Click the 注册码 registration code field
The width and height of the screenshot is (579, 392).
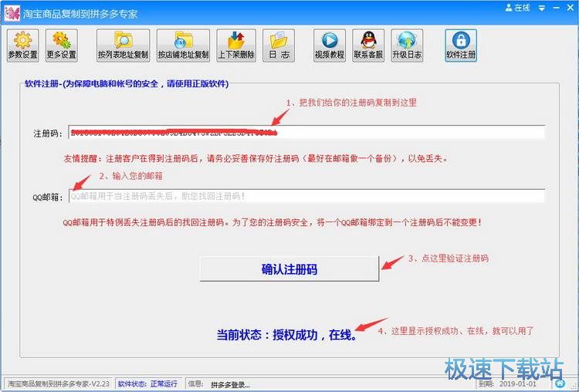[306, 133]
